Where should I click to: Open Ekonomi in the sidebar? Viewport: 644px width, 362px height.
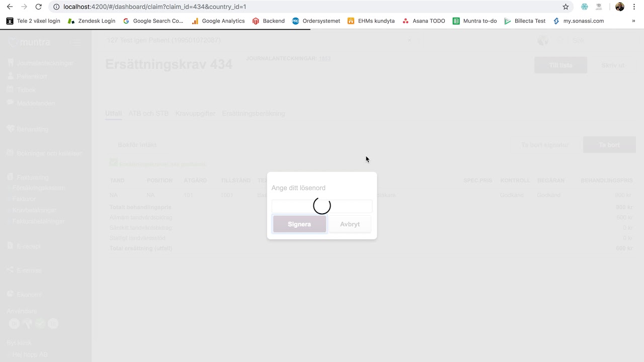point(24,295)
